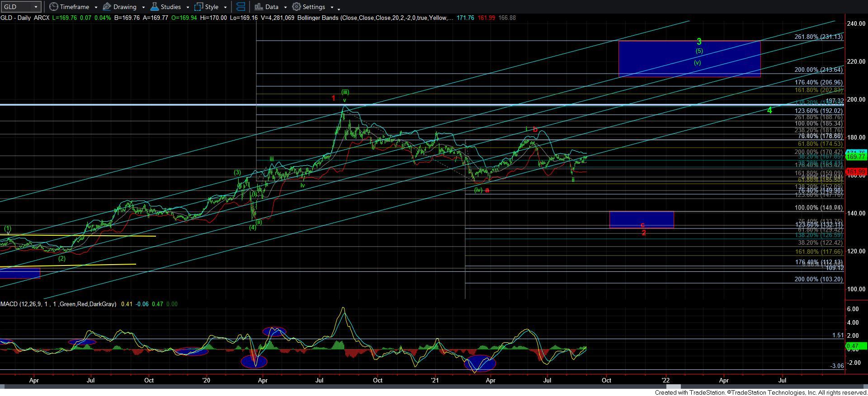Click the '22 year label on time axis
The height and width of the screenshot is (396, 868).
coord(665,380)
